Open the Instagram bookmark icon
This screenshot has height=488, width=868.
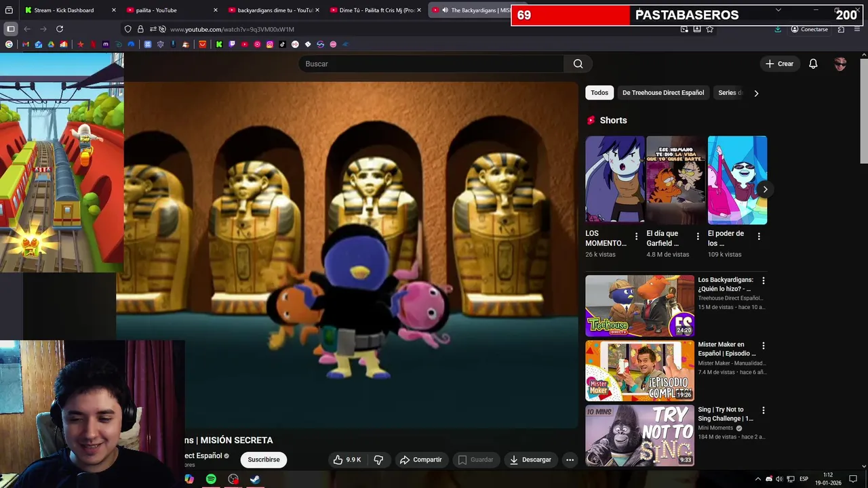click(x=269, y=44)
